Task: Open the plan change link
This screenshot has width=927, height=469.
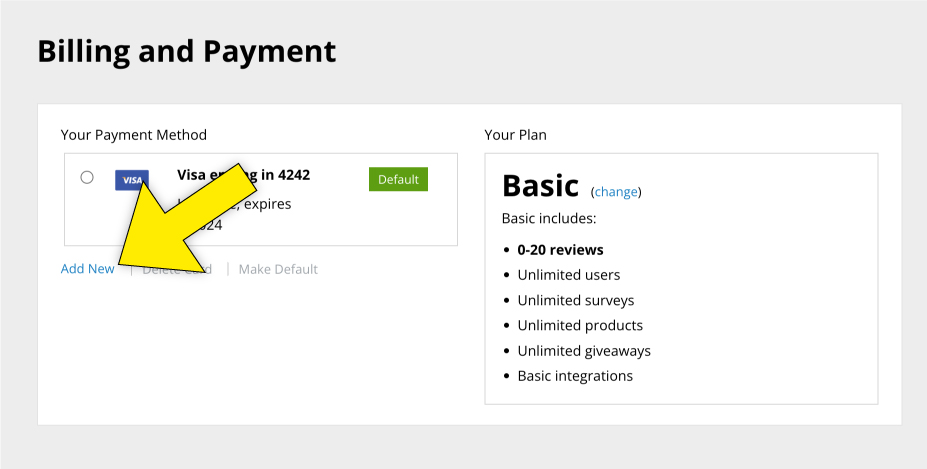Action: coord(616,192)
